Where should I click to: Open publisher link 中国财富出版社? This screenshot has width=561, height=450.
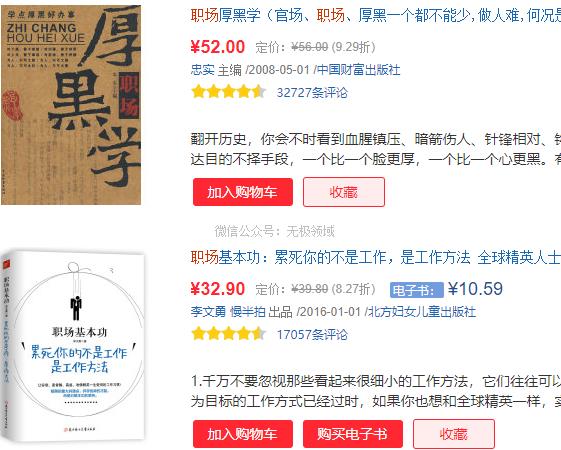(358, 70)
